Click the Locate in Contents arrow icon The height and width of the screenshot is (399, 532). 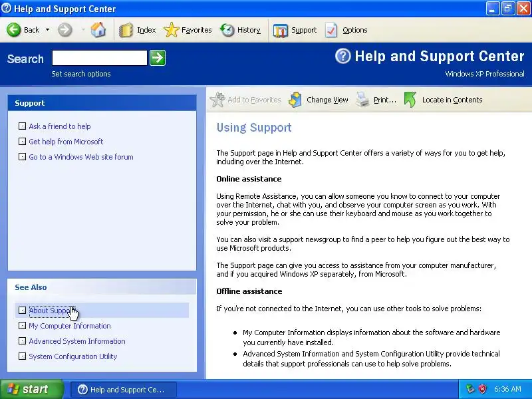pos(410,100)
